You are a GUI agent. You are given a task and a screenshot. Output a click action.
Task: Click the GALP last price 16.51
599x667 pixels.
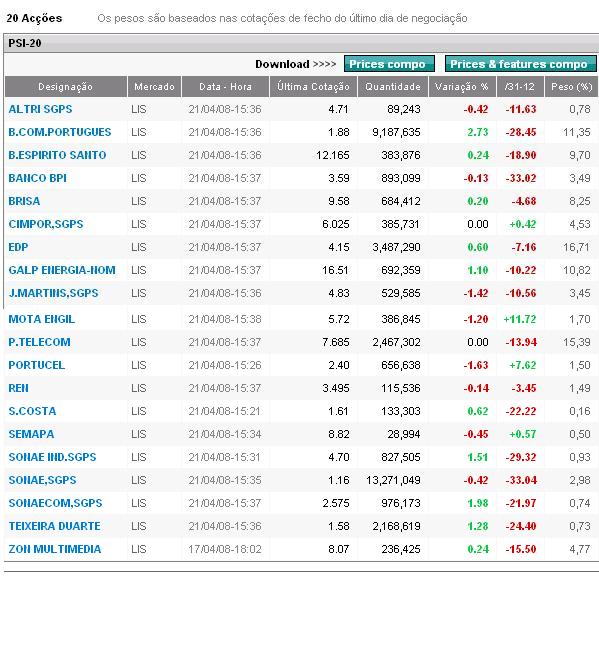(335, 270)
